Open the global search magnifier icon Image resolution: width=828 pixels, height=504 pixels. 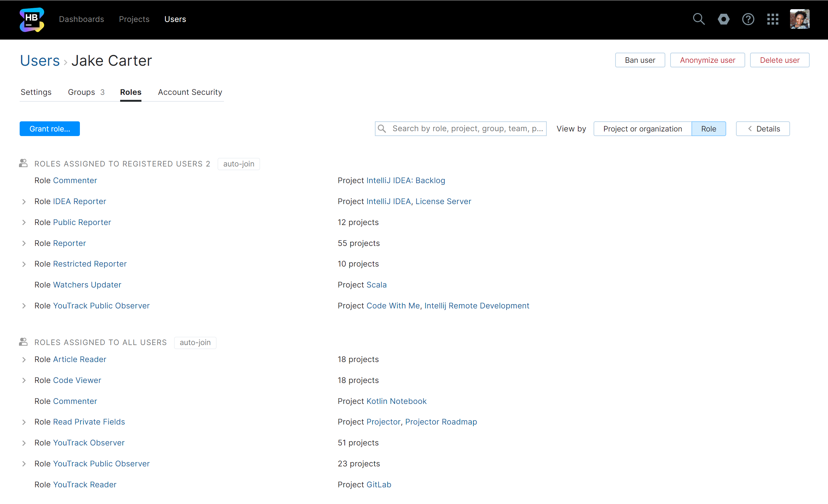(699, 19)
